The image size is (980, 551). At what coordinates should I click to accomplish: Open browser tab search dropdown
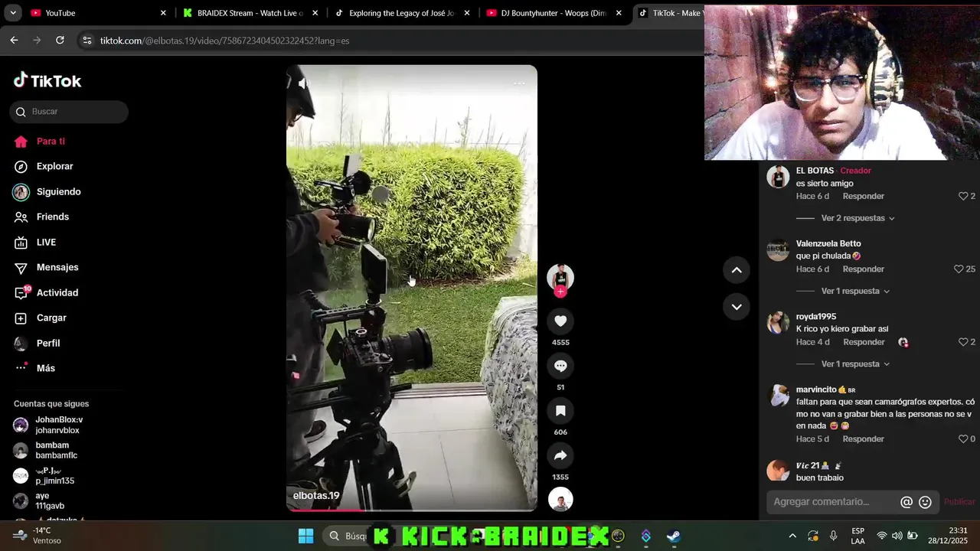[12, 13]
